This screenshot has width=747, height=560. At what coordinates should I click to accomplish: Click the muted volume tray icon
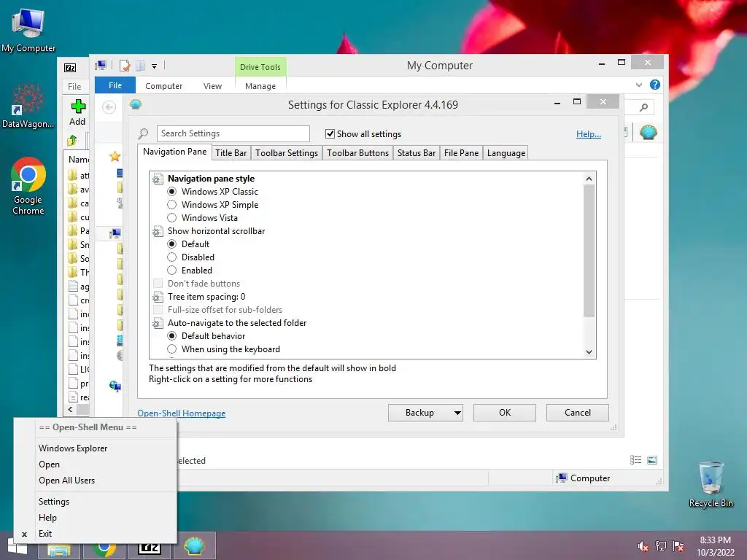[643, 546]
